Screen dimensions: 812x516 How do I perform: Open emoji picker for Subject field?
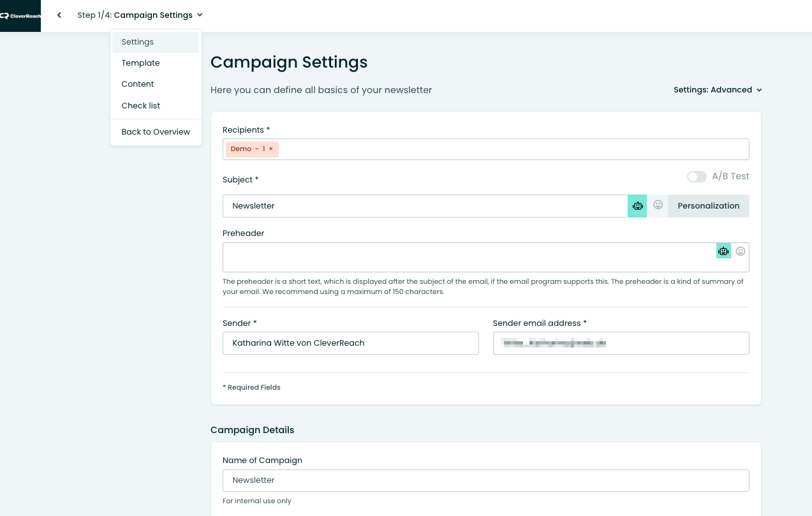click(658, 205)
